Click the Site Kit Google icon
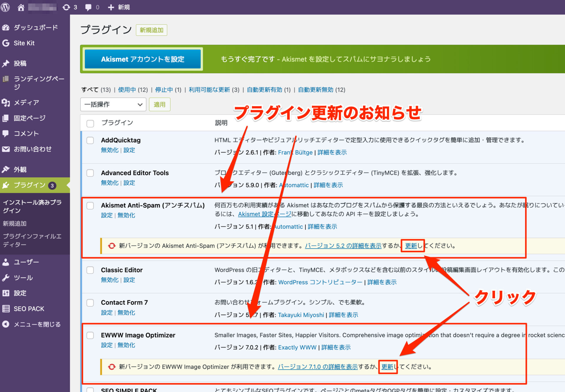This screenshot has width=565, height=392. coord(6,43)
